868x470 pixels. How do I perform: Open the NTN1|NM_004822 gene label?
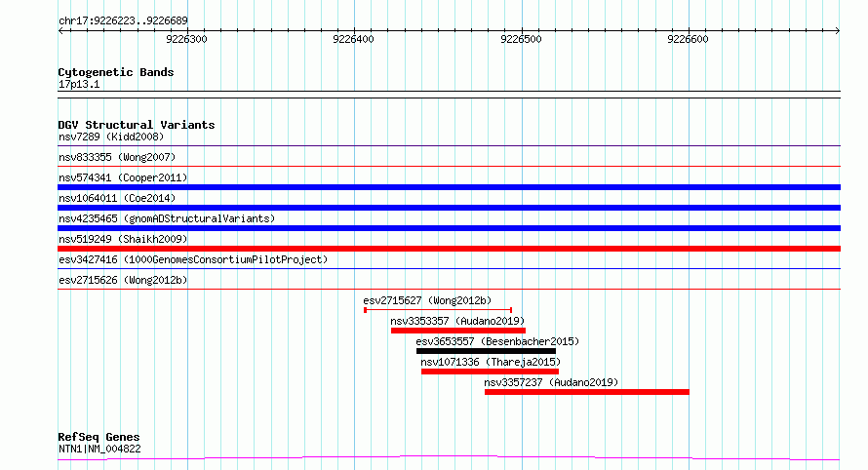pyautogui.click(x=99, y=449)
